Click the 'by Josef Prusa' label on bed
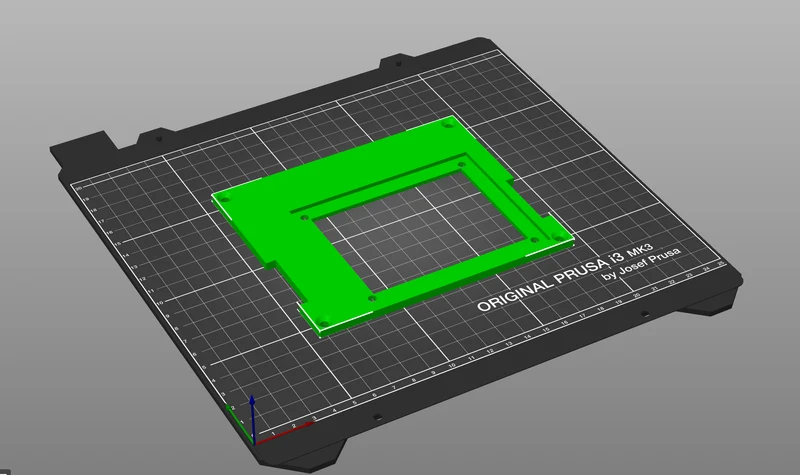800x475 pixels. (641, 264)
